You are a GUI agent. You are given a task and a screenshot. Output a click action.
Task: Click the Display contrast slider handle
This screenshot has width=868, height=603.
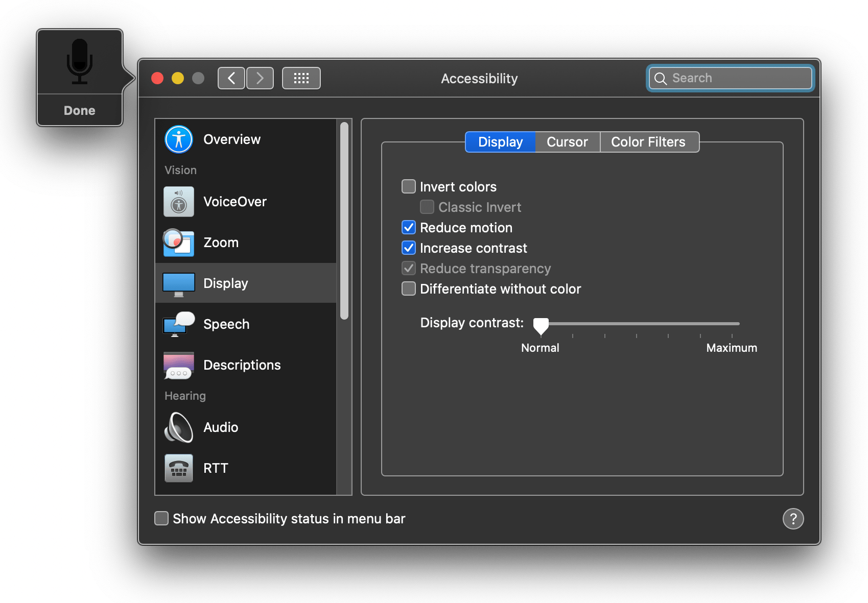click(x=541, y=325)
